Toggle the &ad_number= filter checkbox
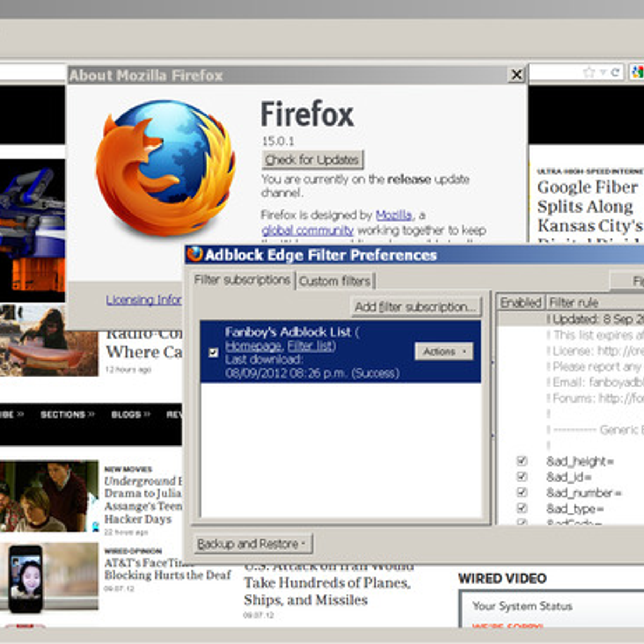Image resolution: width=644 pixels, height=644 pixels. [x=522, y=492]
